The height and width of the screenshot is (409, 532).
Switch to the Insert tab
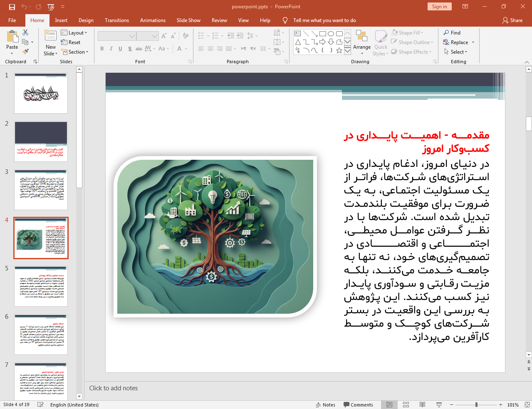[61, 20]
